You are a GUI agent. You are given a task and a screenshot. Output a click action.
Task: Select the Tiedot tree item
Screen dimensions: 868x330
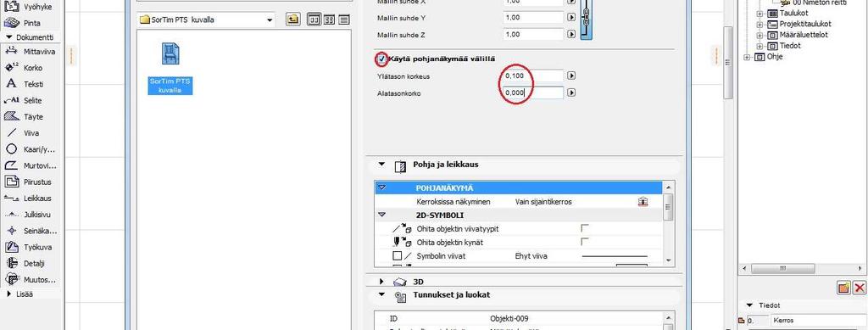(x=791, y=46)
